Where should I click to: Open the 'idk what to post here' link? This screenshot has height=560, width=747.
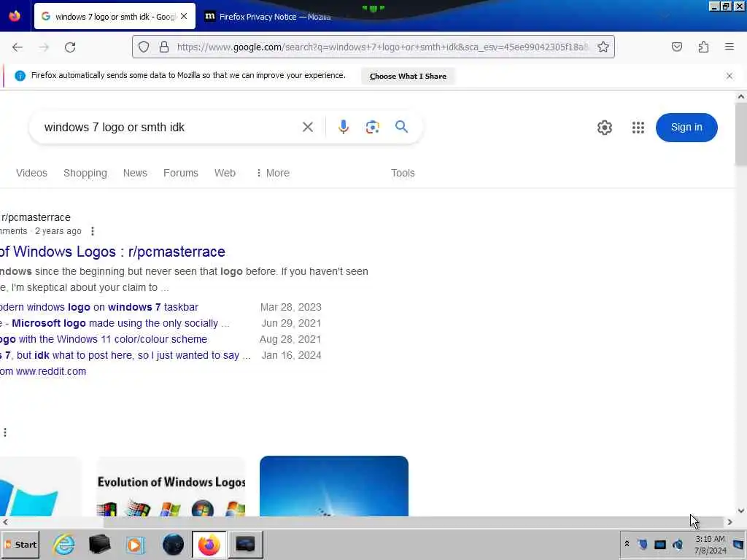tap(125, 355)
